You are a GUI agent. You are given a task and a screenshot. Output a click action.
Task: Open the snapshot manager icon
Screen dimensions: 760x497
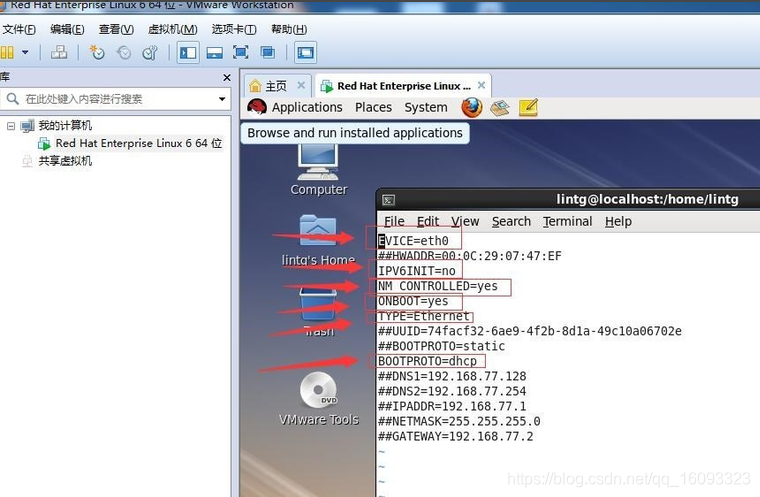tap(150, 52)
